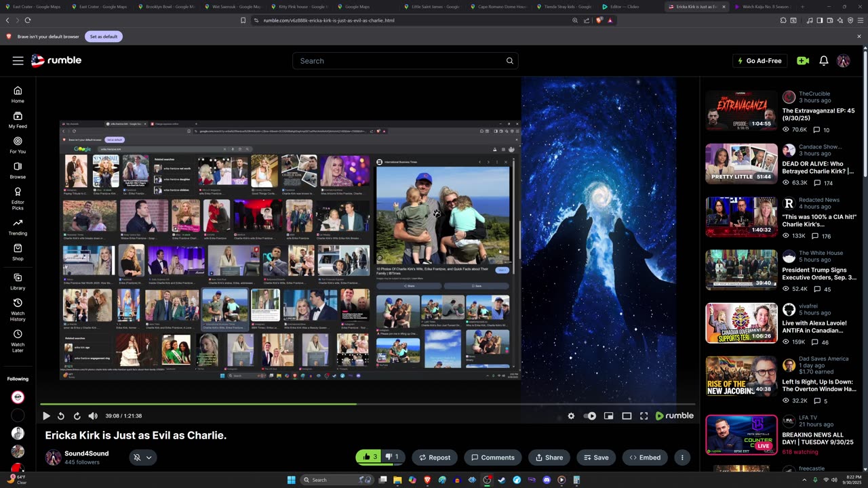Image resolution: width=868 pixels, height=488 pixels.
Task: Click the Go Ad-Free button
Action: 759,61
